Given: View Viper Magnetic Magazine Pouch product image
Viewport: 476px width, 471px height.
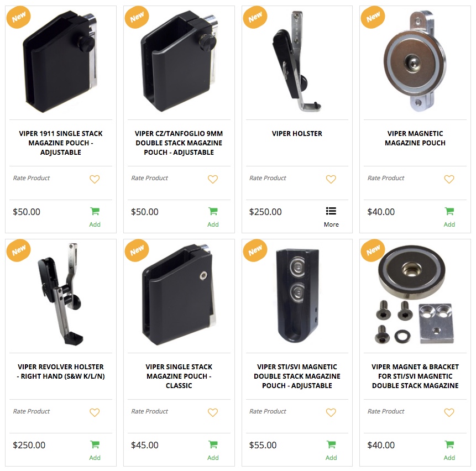Looking at the screenshot, I should pyautogui.click(x=415, y=61).
